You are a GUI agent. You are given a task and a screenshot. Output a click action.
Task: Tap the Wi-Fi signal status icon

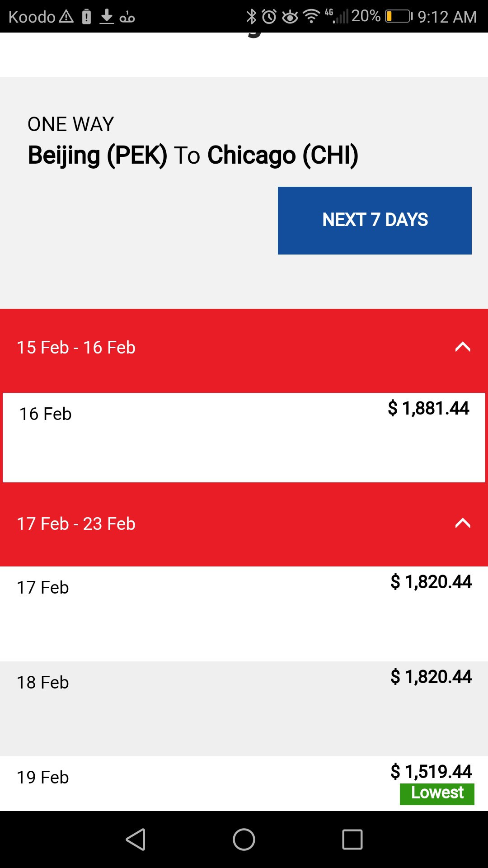311,17
